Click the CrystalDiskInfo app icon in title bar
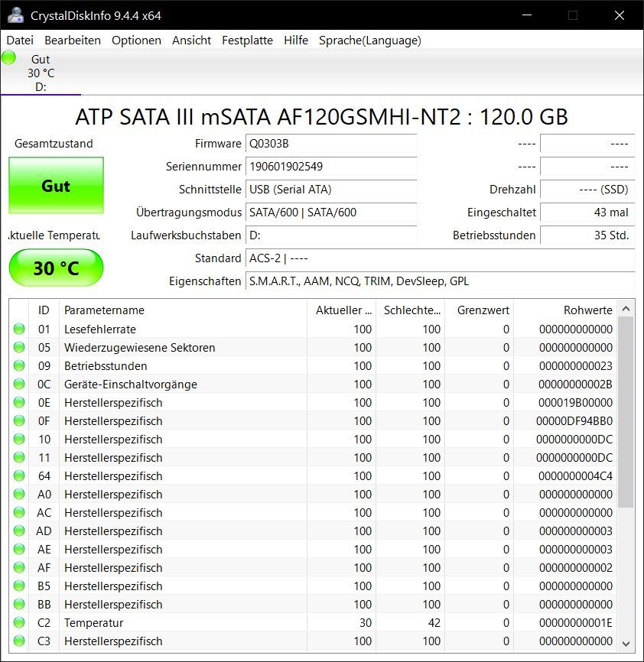Screen dimensions: 644x662 [15, 15]
